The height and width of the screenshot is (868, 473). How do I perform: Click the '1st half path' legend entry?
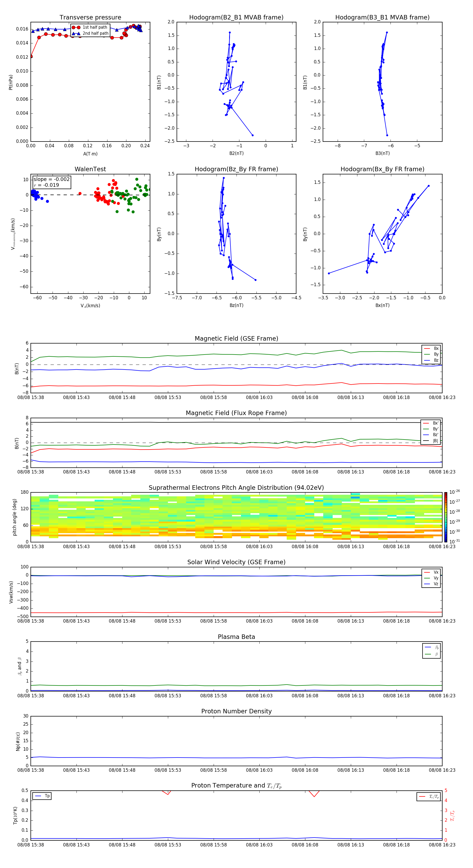click(x=90, y=27)
